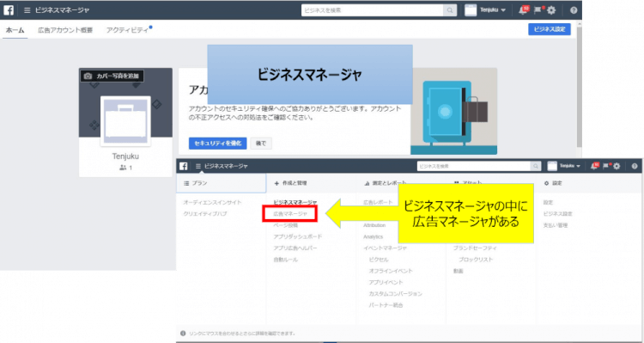
Task: Open アプリ広告ヘルパー link
Action: click(x=295, y=248)
